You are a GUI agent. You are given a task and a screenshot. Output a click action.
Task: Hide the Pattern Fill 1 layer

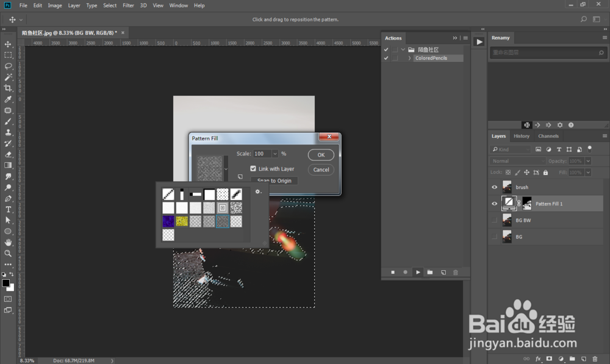coord(495,204)
